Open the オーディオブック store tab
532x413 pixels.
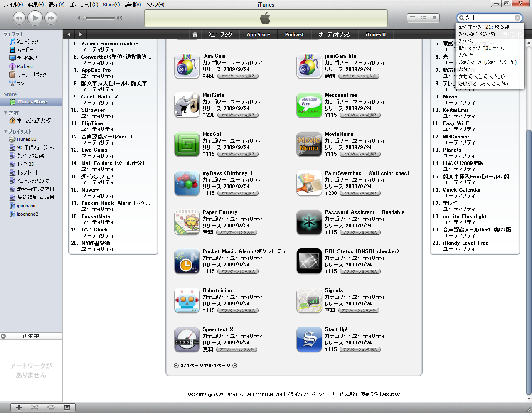click(335, 34)
